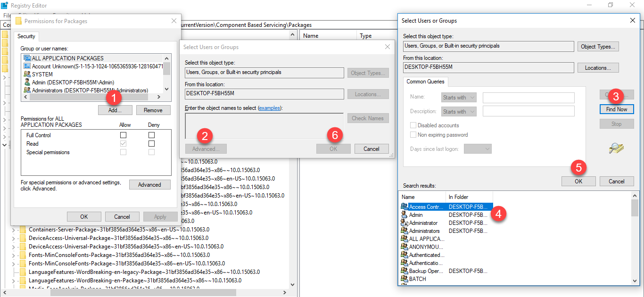Open the Name 'Starts with' dropdown
The height and width of the screenshot is (297, 644).
click(x=459, y=98)
